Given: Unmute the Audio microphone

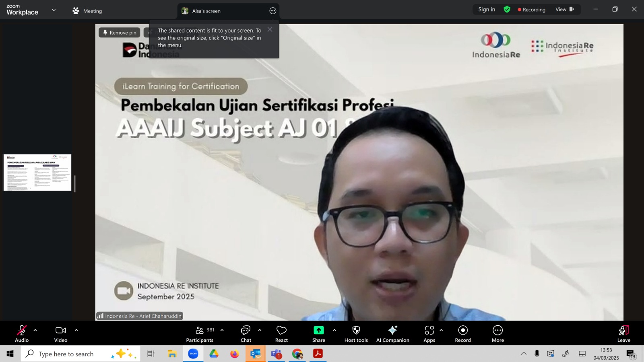Looking at the screenshot, I should (22, 333).
